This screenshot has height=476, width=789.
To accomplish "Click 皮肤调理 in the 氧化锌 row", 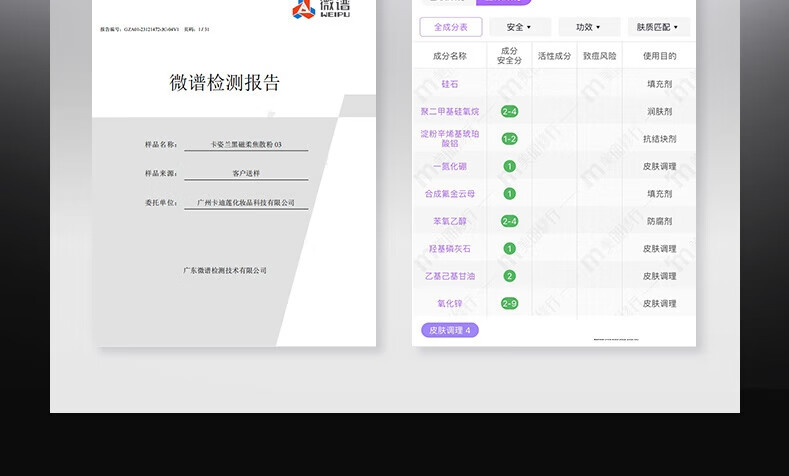I will [659, 303].
